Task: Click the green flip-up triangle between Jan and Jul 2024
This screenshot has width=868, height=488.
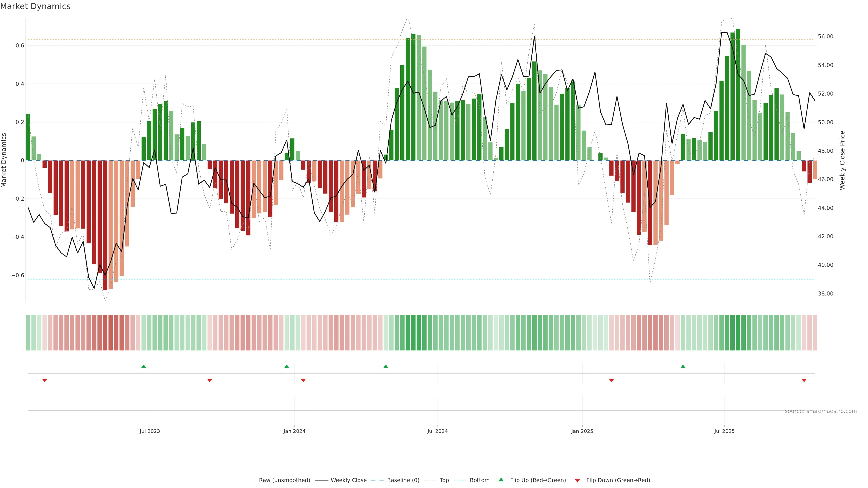Action: (386, 366)
